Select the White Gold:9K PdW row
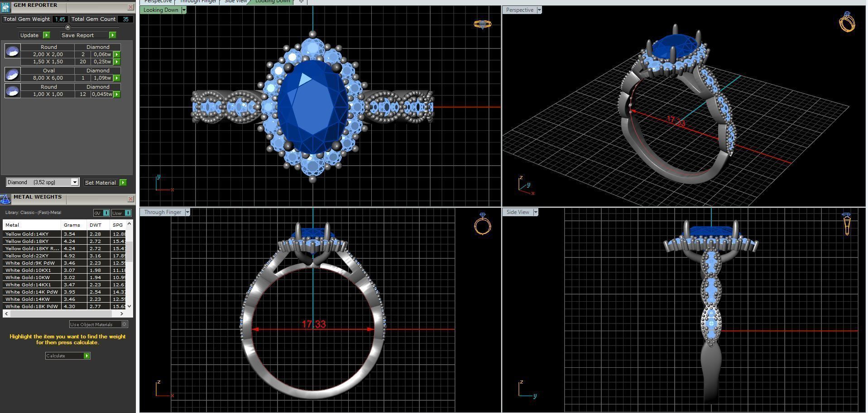Viewport: 868px width, 413px height. 64,263
